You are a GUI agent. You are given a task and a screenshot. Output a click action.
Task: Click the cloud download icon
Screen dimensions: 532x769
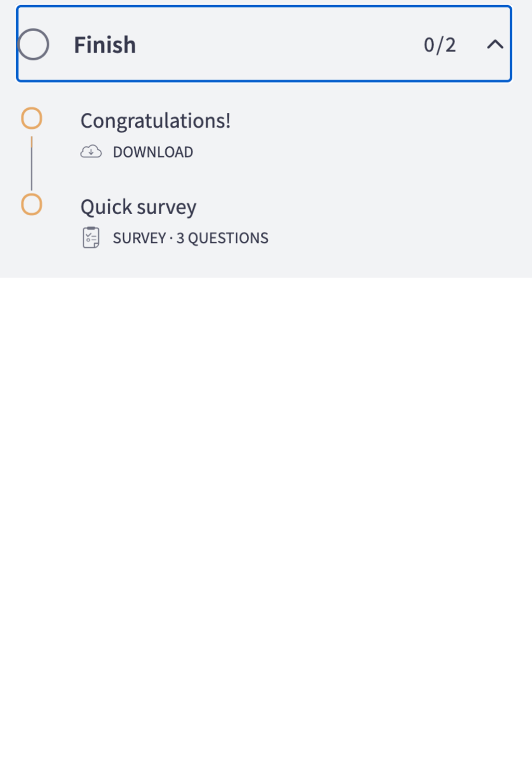pyautogui.click(x=91, y=151)
